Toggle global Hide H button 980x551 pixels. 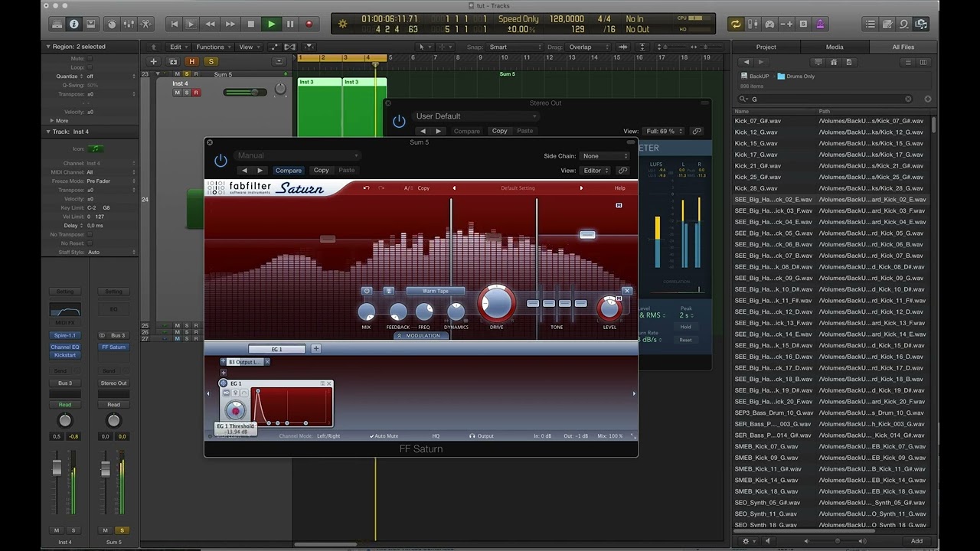click(192, 61)
